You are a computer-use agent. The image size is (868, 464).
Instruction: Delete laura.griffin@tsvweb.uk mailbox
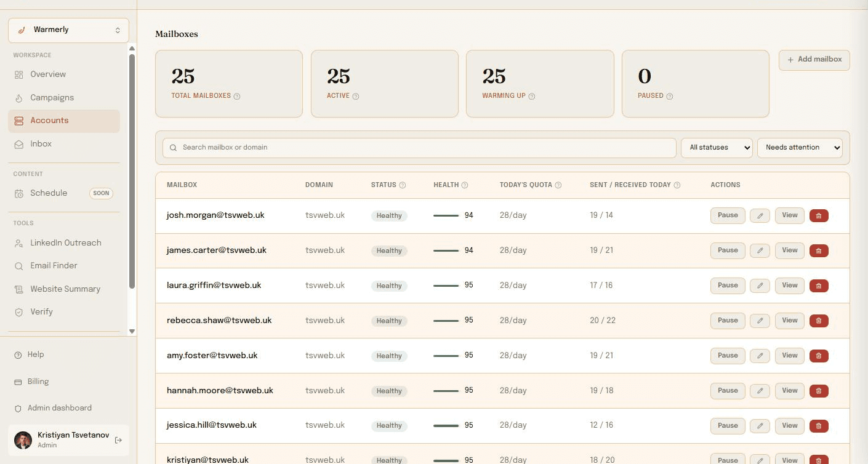tap(819, 286)
